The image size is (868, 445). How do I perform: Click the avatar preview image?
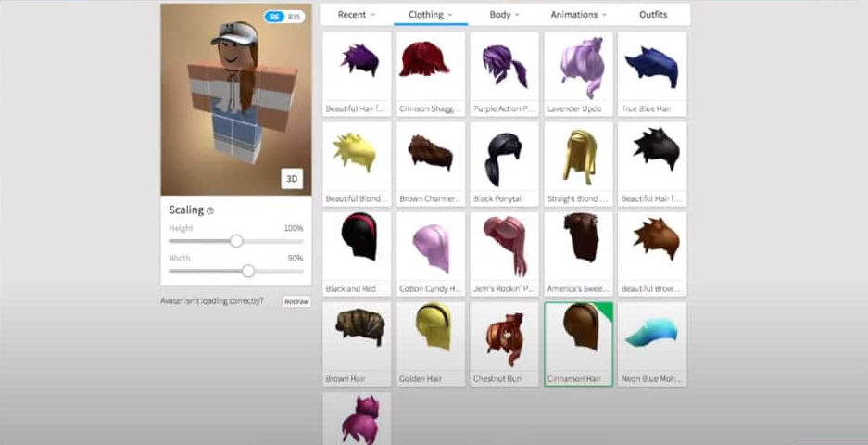(236, 100)
